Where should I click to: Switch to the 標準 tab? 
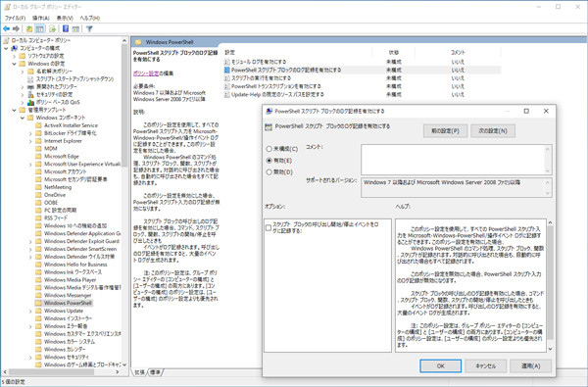pos(155,372)
